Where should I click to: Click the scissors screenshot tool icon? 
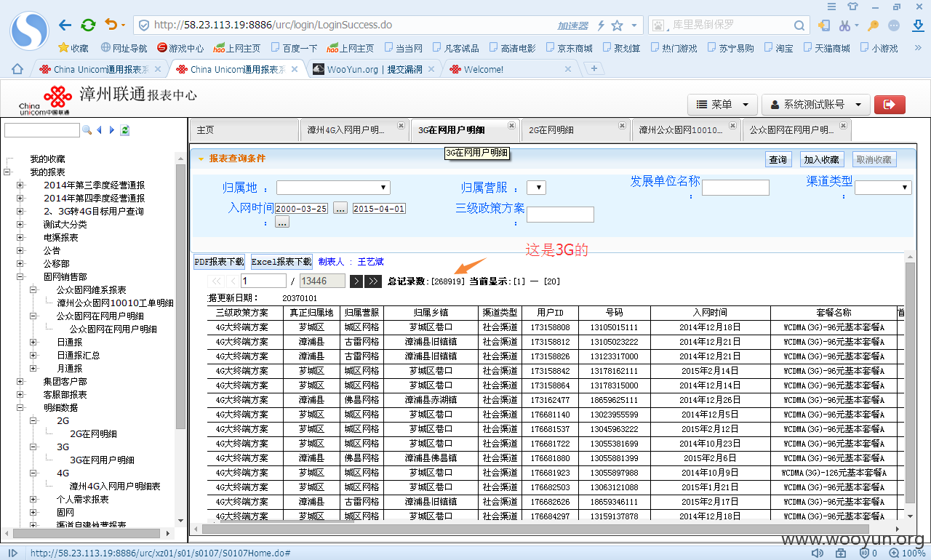(844, 25)
